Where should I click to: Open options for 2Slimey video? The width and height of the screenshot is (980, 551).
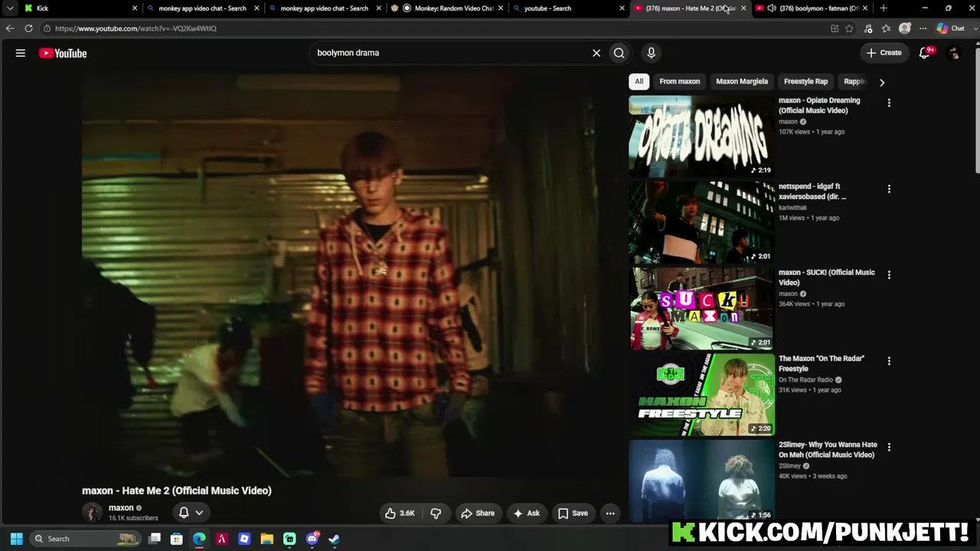coord(889,447)
